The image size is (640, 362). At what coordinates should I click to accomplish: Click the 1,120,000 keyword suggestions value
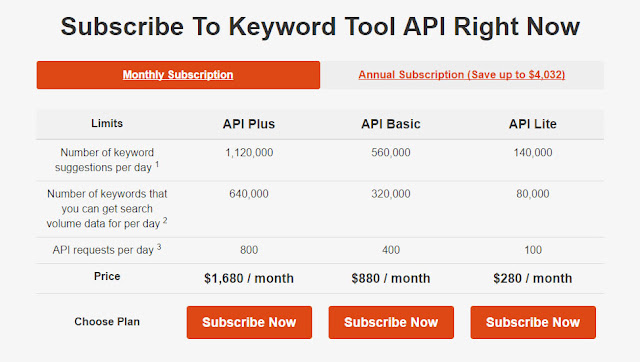coord(249,153)
